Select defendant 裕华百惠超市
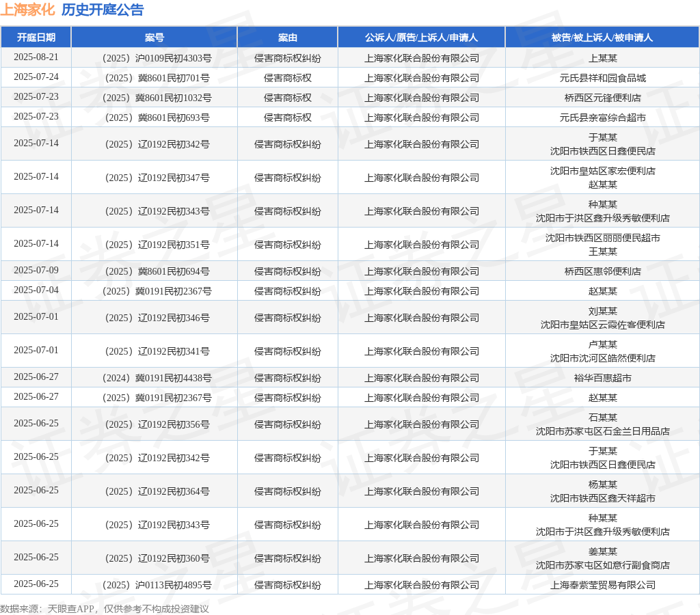 (603, 378)
